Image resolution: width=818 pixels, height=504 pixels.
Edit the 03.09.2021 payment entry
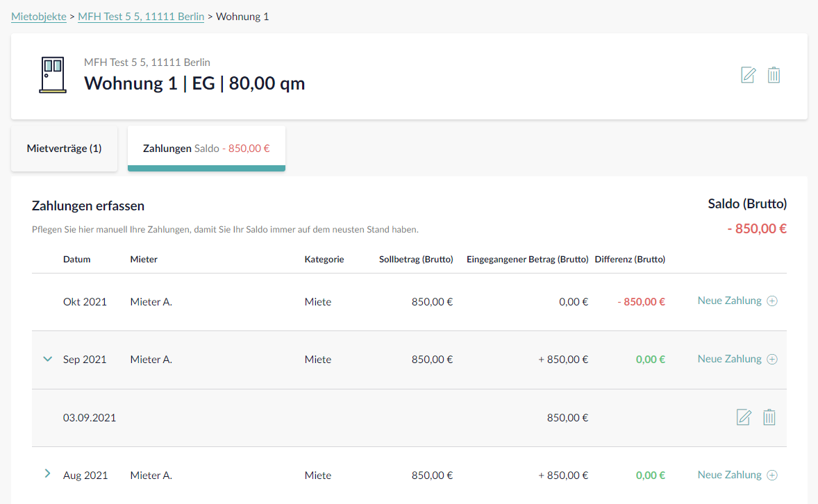[744, 417]
